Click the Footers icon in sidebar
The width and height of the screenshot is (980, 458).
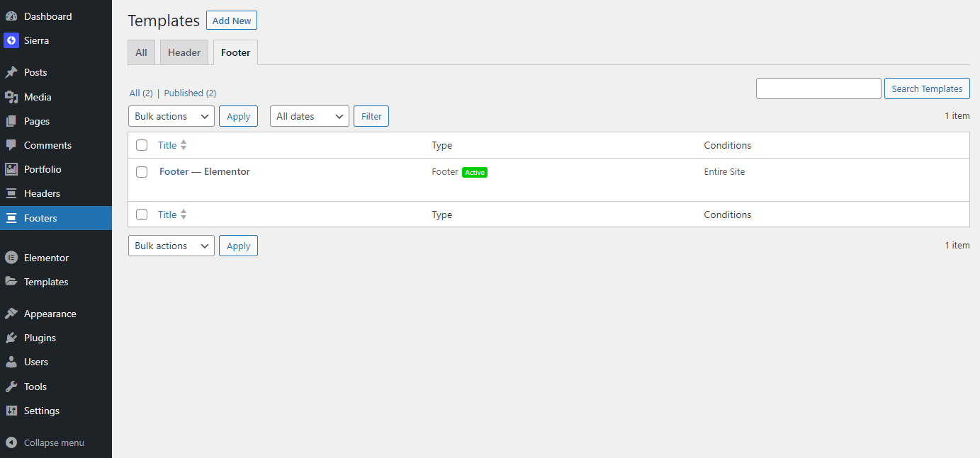coord(11,218)
